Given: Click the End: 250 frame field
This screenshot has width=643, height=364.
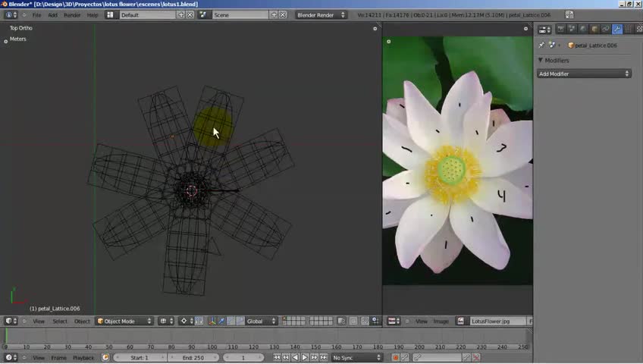Looking at the screenshot, I should (193, 357).
